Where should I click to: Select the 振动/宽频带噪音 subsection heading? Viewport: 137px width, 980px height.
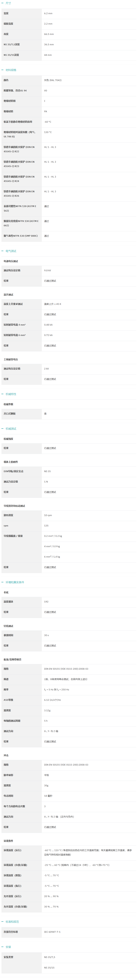point(13,660)
